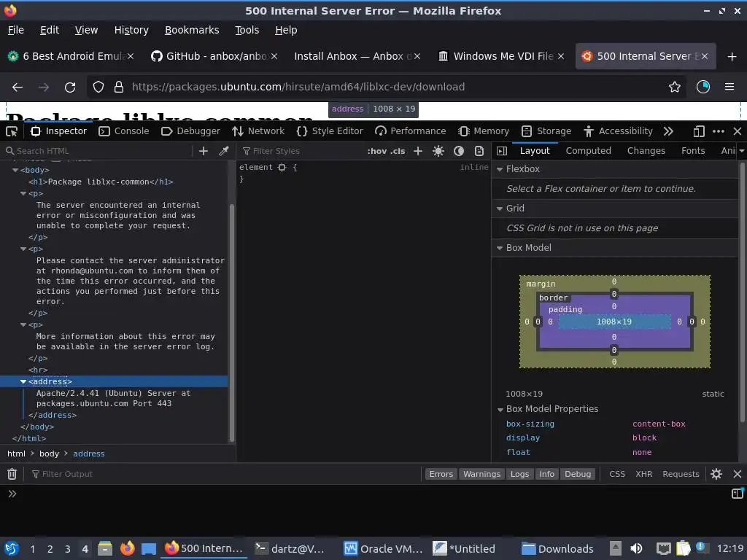The width and height of the screenshot is (747, 560).
Task: View site security lock icon
Action: 119,87
